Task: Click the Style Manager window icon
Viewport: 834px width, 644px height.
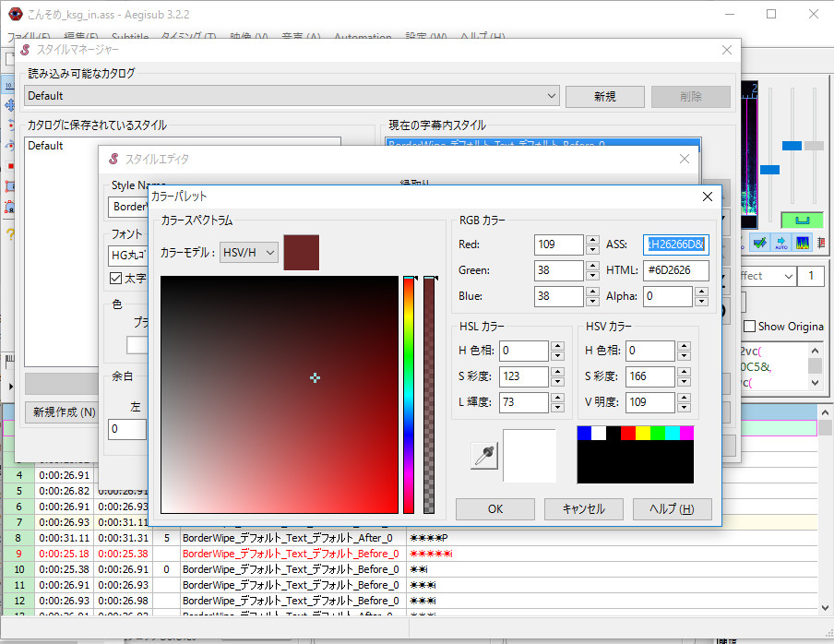Action: click(25, 50)
